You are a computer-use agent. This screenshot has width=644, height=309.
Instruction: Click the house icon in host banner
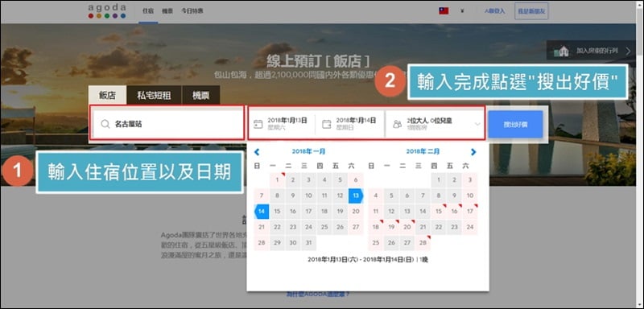pos(561,51)
